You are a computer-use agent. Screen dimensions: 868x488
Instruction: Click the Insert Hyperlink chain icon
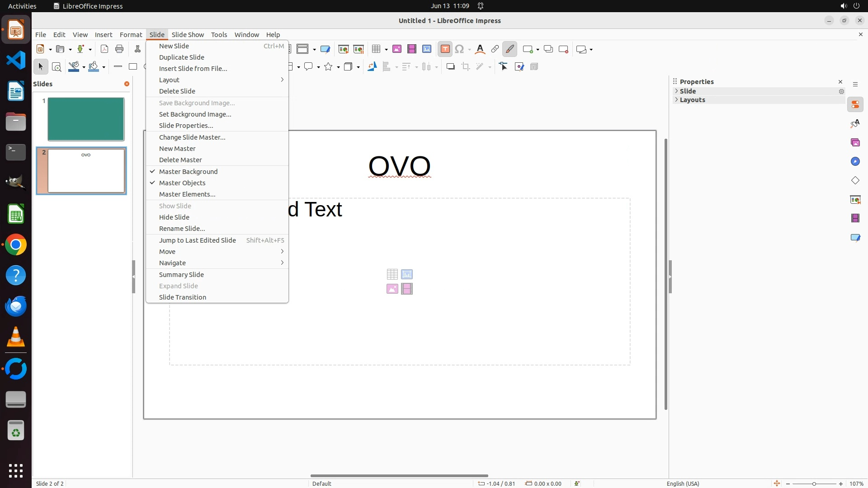[495, 49]
